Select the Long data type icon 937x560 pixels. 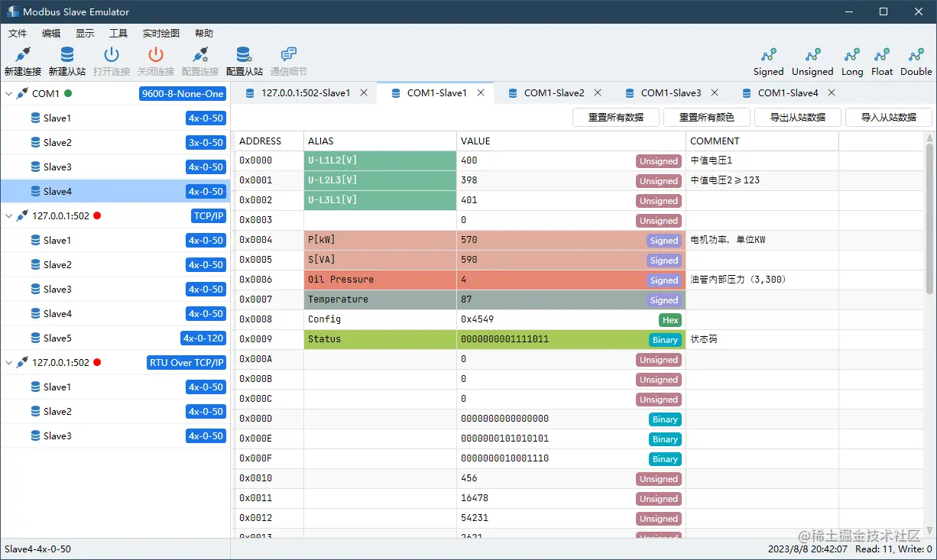point(852,55)
